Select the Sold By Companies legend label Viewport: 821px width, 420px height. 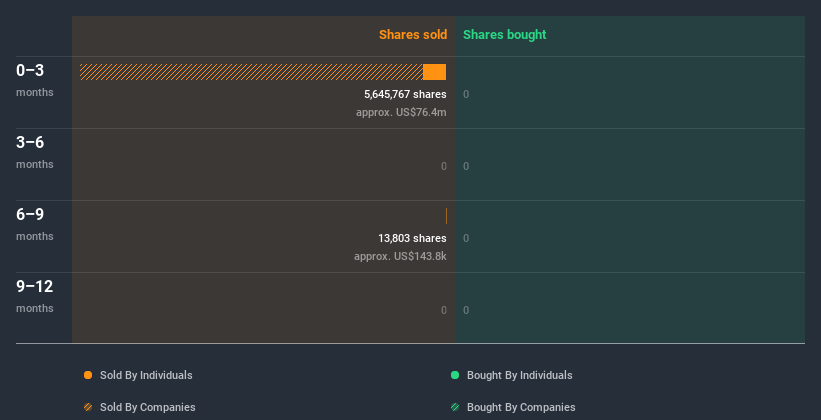tap(148, 407)
